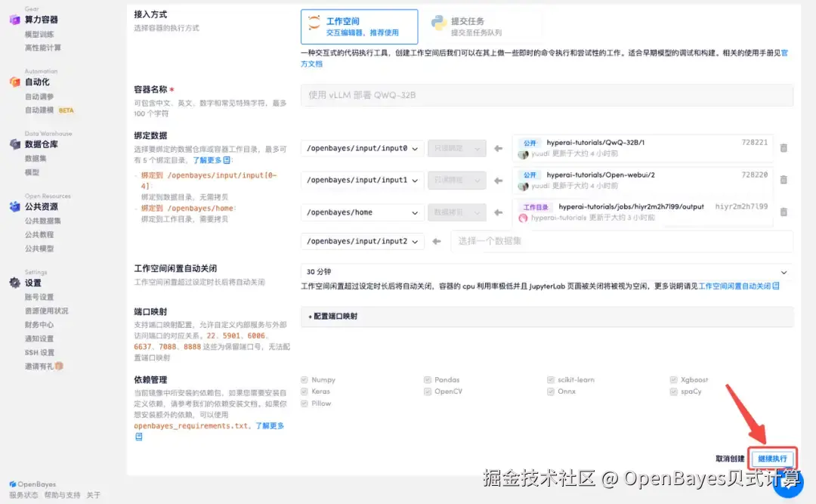Toggle the scikit-learn checkbox

tap(551, 379)
